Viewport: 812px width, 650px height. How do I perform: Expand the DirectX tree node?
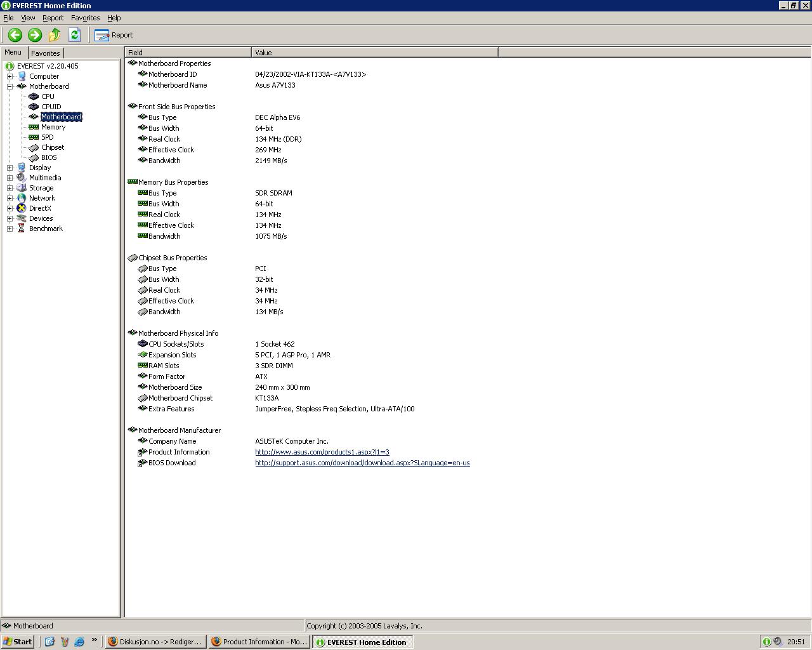point(10,208)
